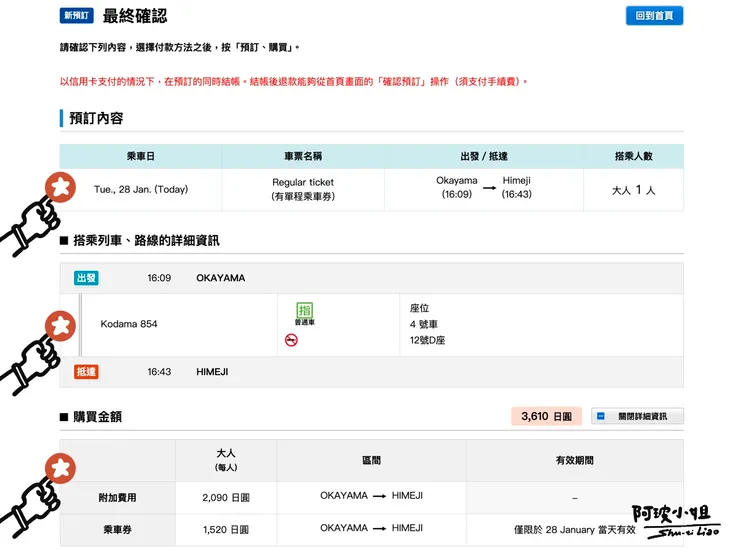Click the 乘車日 column header

coord(141,156)
